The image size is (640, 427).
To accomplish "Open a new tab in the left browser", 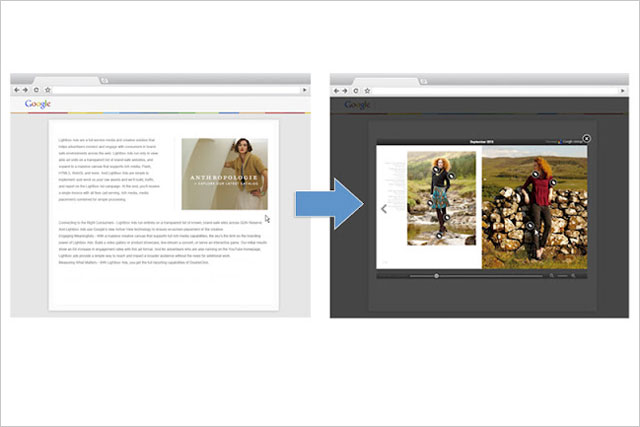I will point(104,80).
